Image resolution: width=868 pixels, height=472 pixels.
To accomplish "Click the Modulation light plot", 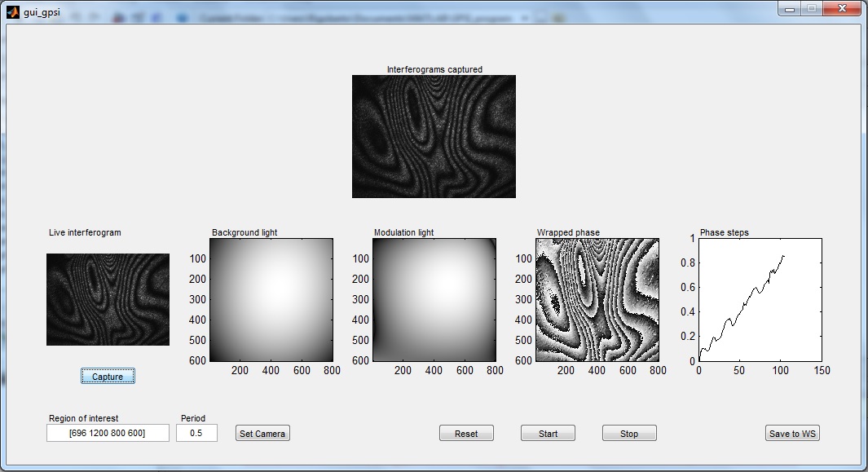I will tap(434, 299).
